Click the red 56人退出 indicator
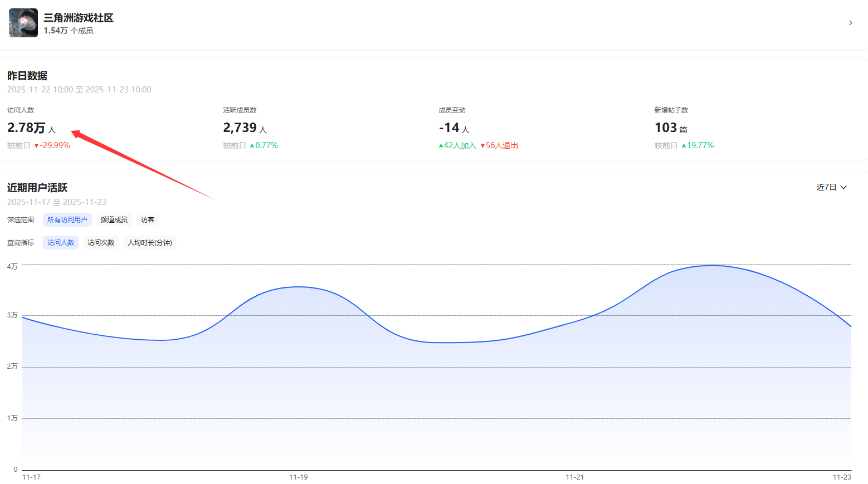This screenshot has height=484, width=868. click(499, 145)
